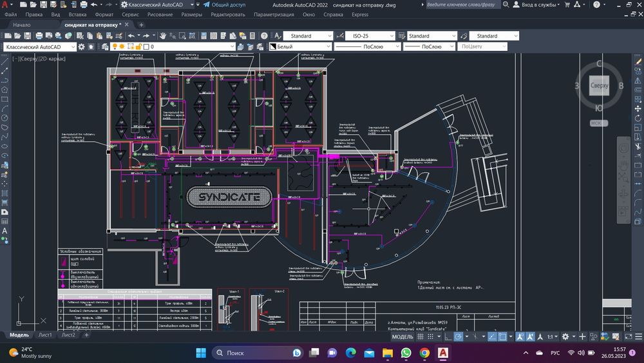Image resolution: width=644 pixels, height=363 pixels.
Task: Click the Сверху face of ViewCube
Action: [599, 86]
